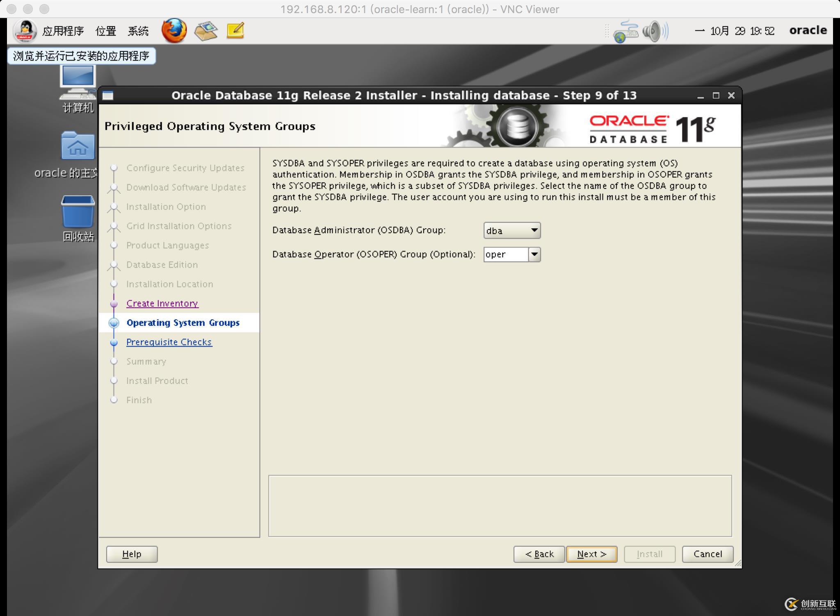Click Summary step label
The image size is (840, 616).
[x=146, y=361]
